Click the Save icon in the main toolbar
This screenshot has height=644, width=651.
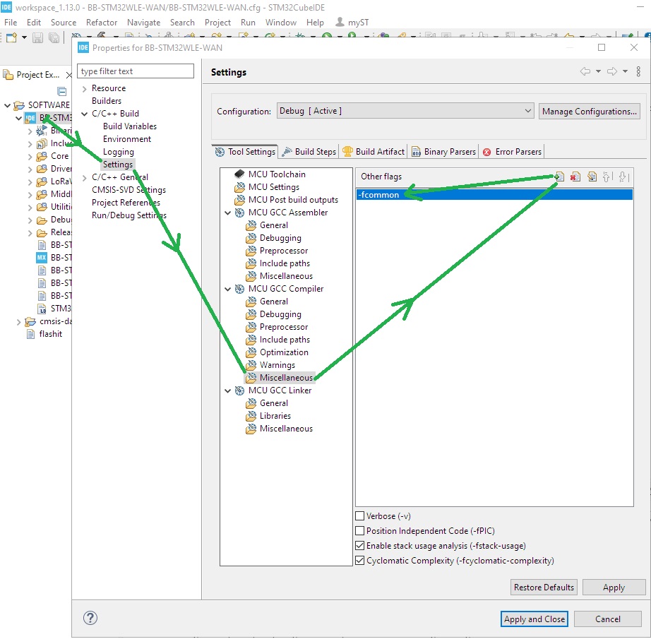tap(38, 38)
